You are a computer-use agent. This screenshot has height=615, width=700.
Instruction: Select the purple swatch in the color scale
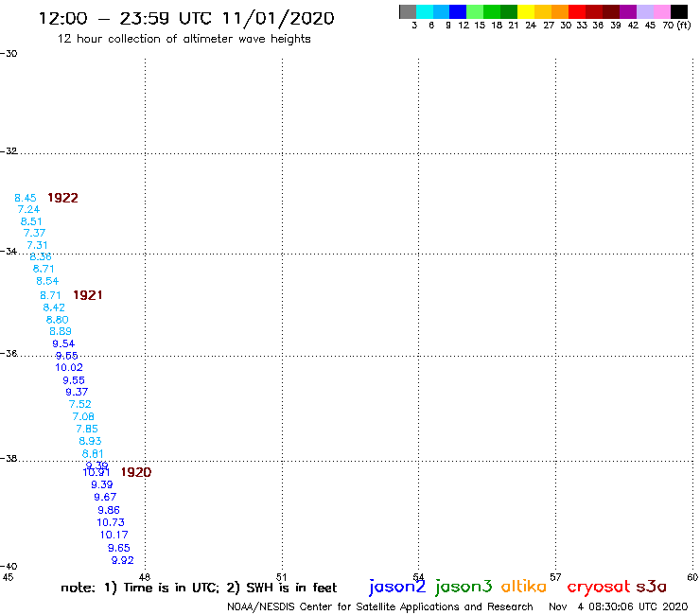pyautogui.click(x=628, y=11)
